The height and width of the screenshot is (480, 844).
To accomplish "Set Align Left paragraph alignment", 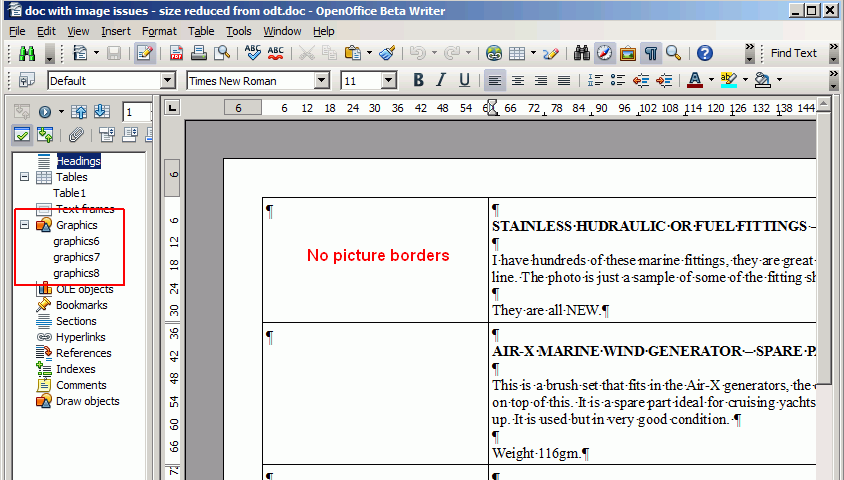I will pos(495,81).
